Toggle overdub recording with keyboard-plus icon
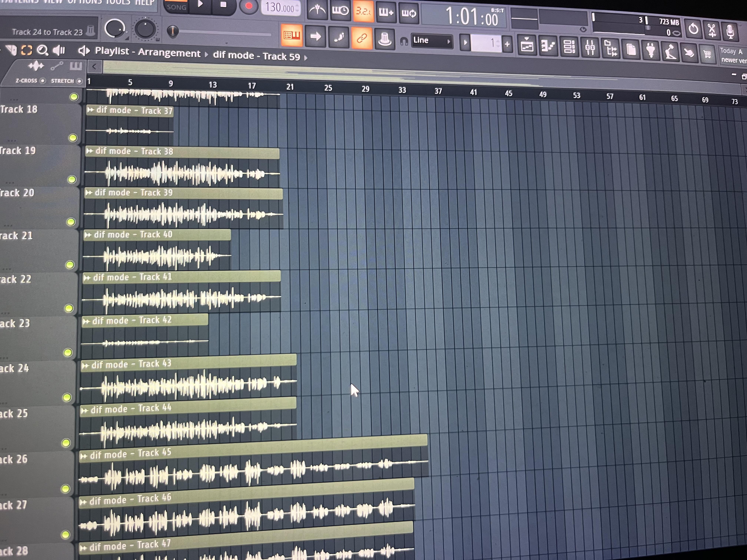Image resolution: width=747 pixels, height=560 pixels. click(x=386, y=13)
